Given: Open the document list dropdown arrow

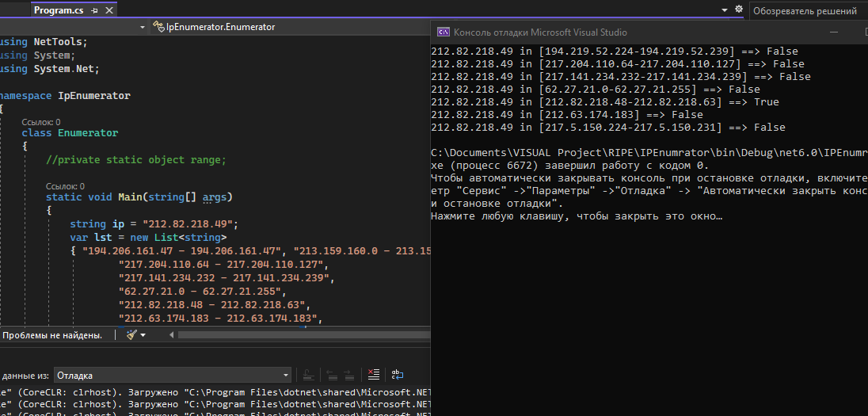Looking at the screenshot, I should click(x=724, y=10).
